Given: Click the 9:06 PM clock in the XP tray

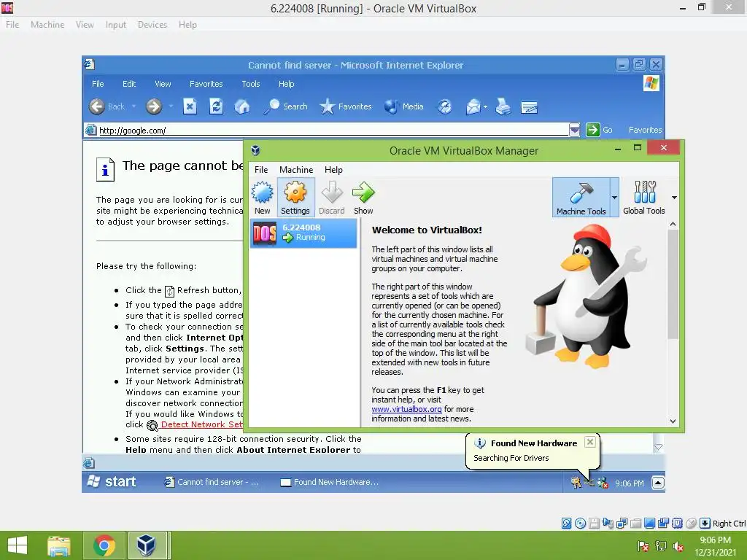Looking at the screenshot, I should (x=630, y=483).
